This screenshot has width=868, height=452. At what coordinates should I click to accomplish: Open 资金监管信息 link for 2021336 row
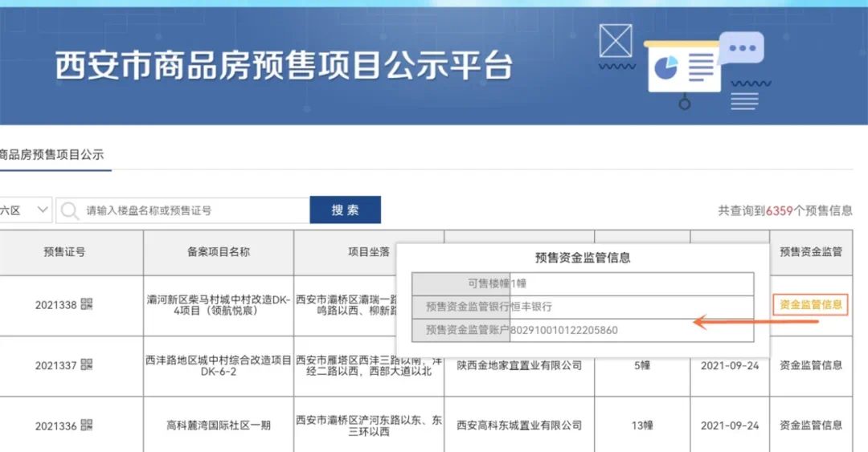coord(810,426)
